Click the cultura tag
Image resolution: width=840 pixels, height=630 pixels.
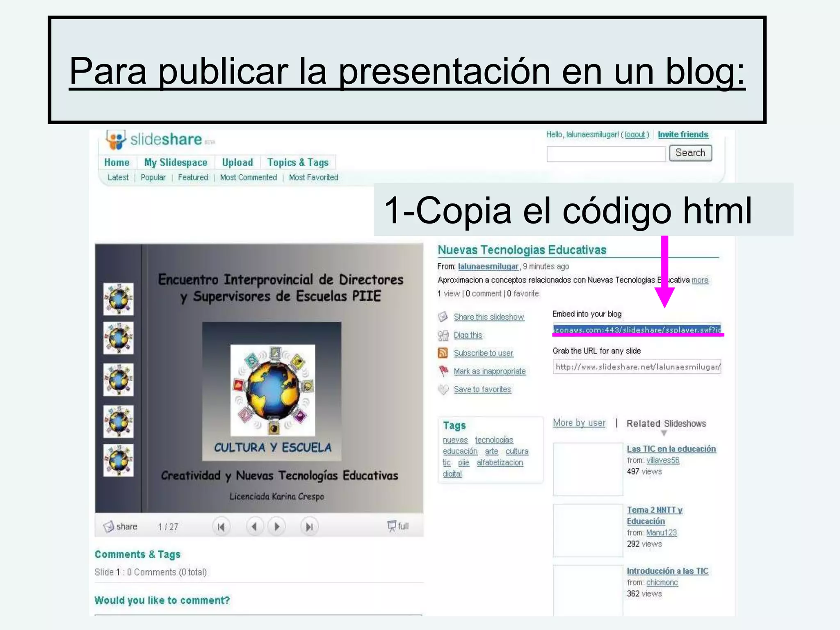click(x=517, y=451)
